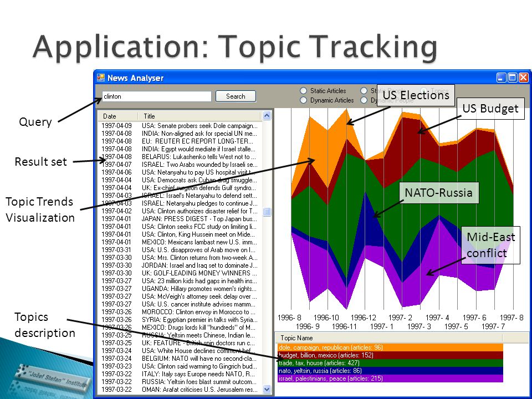Open row 'OMAN: Arafat criticises U.S. Jerusalem'
Image resolution: width=532 pixels, height=399 pixels.
pos(180,390)
